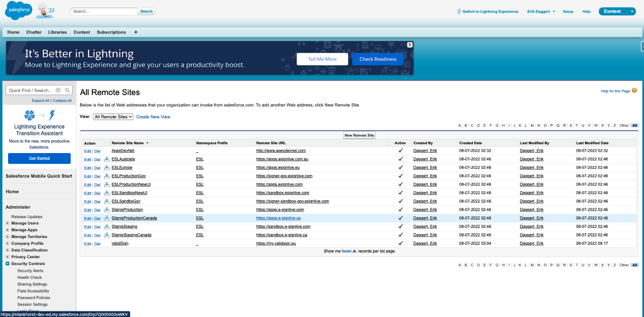Click the lightning bolt Switch to Lightning icon
This screenshot has width=644, height=317.
point(459,12)
